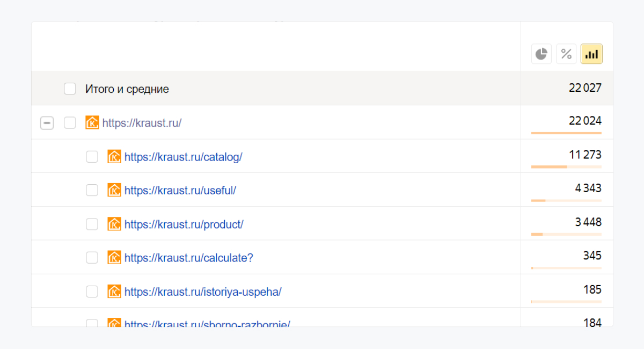Screen dimensions: 644x349
Task: Click favicon beside the calculate URL
Action: (114, 258)
